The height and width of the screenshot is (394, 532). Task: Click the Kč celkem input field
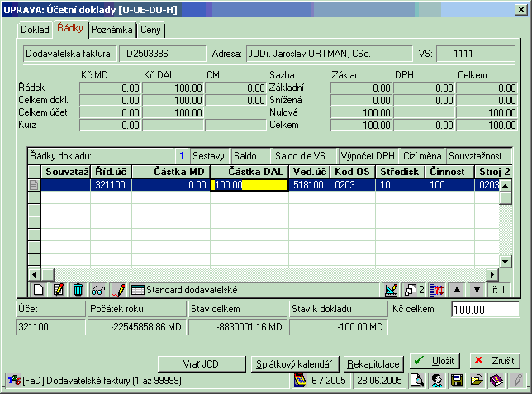[x=485, y=310]
